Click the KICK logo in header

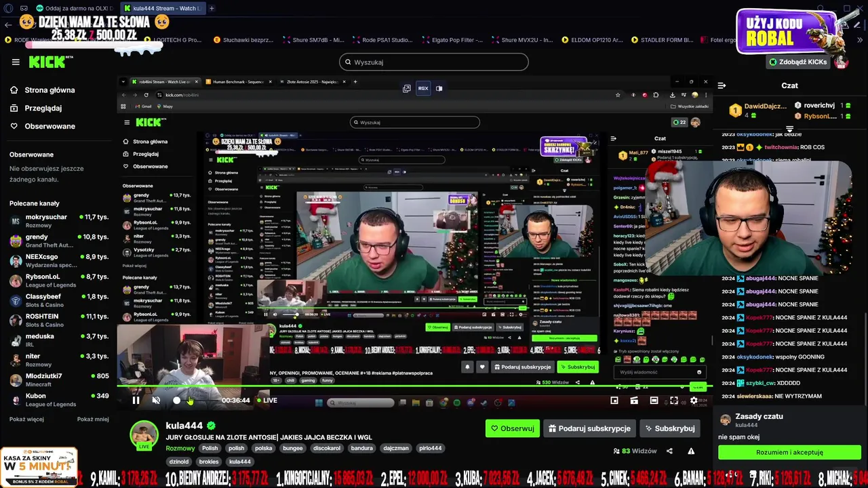point(50,62)
